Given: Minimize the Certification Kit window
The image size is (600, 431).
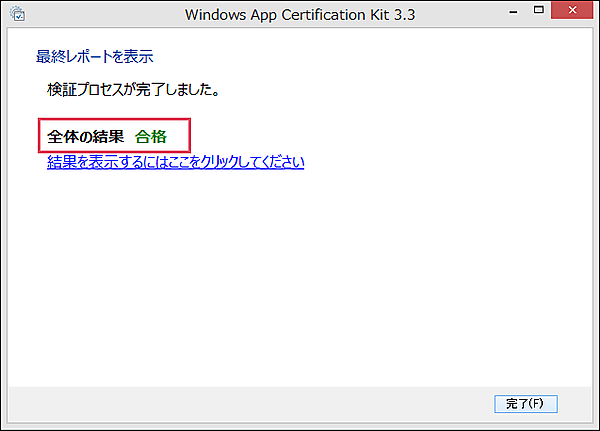Looking at the screenshot, I should tap(514, 12).
